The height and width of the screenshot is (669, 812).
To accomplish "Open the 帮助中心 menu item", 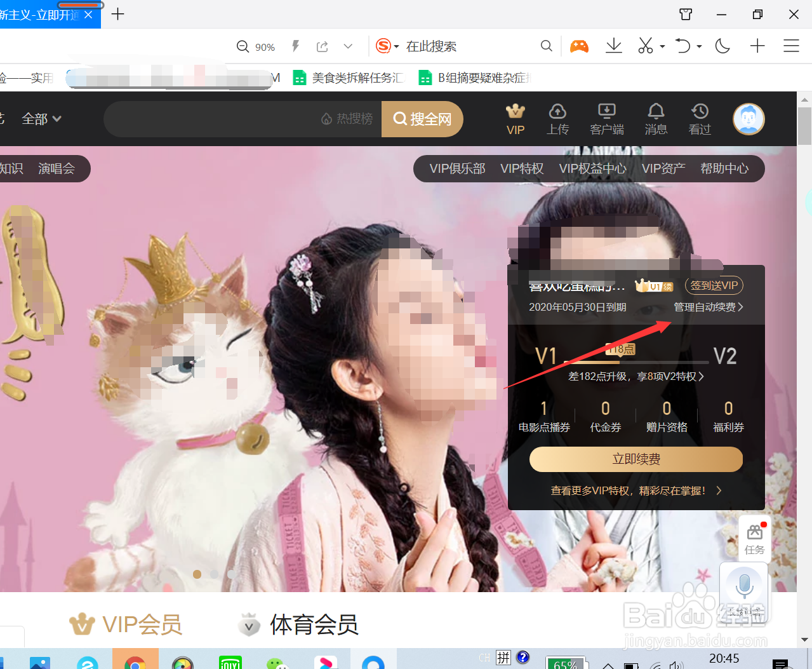I will click(724, 168).
